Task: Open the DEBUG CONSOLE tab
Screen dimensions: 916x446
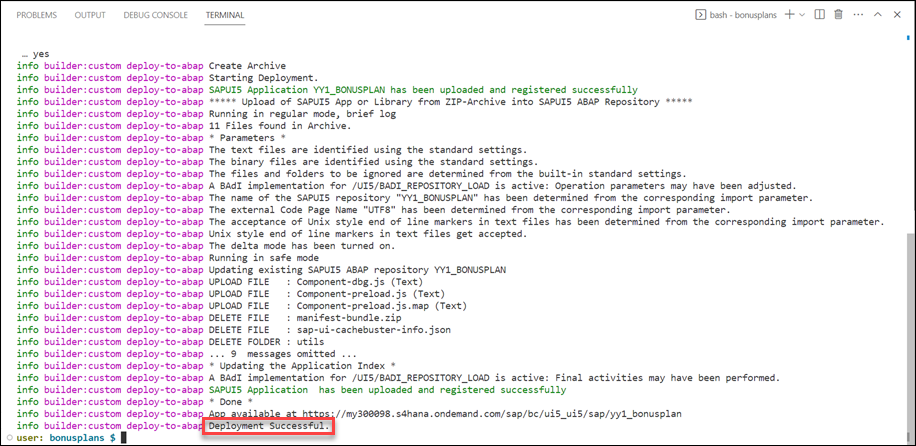Action: (x=156, y=15)
